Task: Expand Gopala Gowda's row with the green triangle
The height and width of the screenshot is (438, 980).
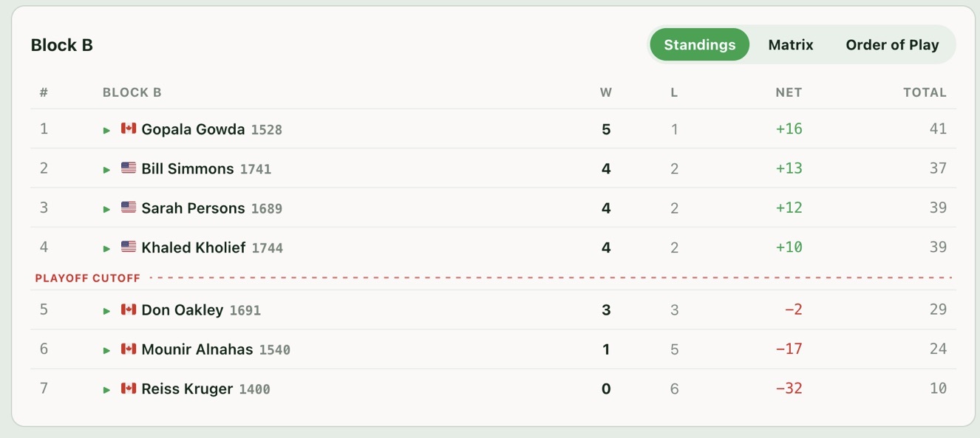Action: [x=106, y=130]
